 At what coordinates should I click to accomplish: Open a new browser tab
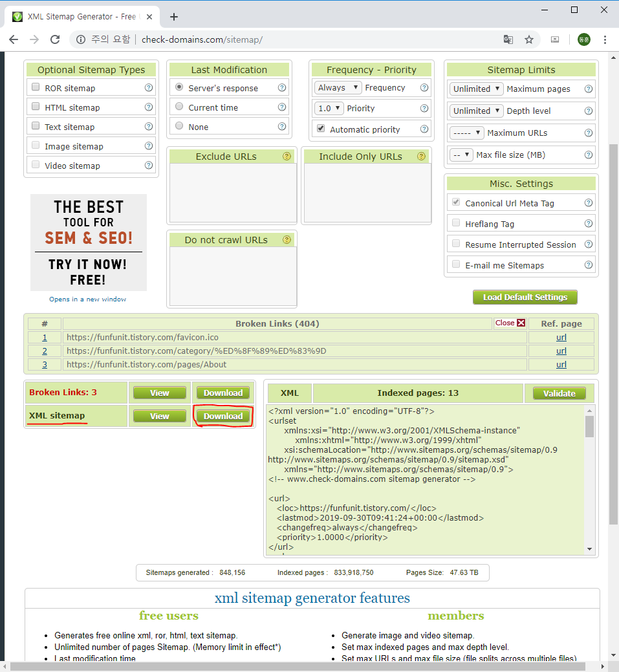(173, 17)
